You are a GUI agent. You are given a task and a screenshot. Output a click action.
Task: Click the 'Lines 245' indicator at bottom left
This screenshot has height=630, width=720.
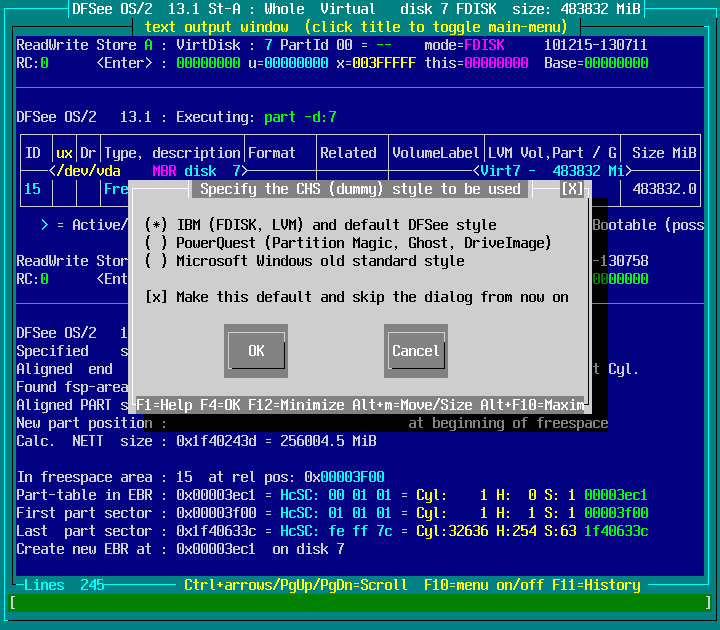(x=64, y=585)
